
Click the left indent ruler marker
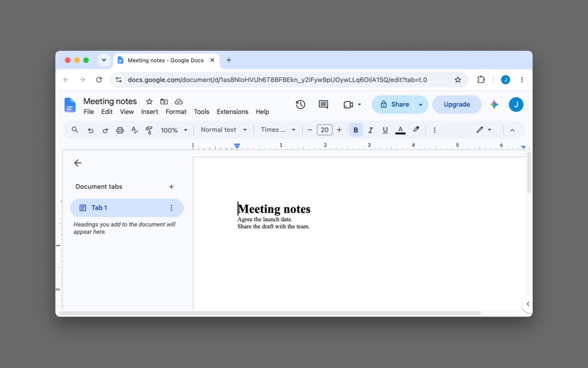[x=237, y=146]
